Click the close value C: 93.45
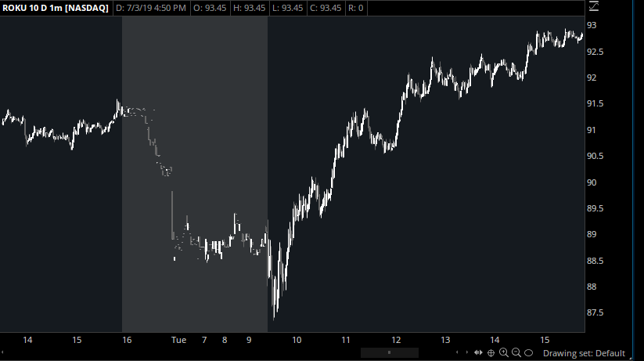The width and height of the screenshot is (644, 361). click(x=326, y=8)
